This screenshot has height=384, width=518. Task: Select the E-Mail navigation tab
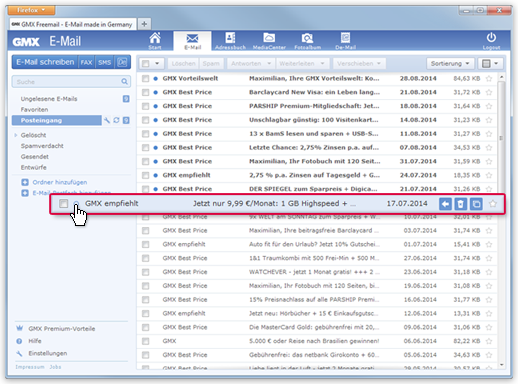[192, 41]
